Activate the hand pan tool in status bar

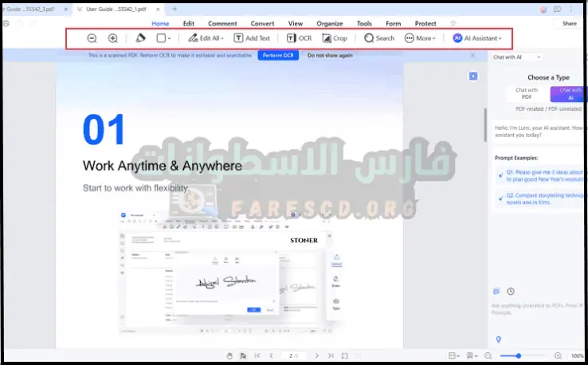229,355
